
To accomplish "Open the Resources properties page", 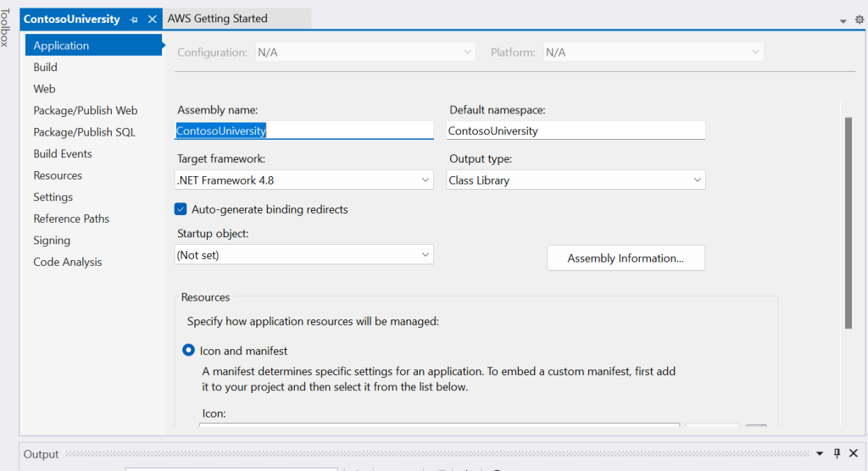I will click(58, 175).
